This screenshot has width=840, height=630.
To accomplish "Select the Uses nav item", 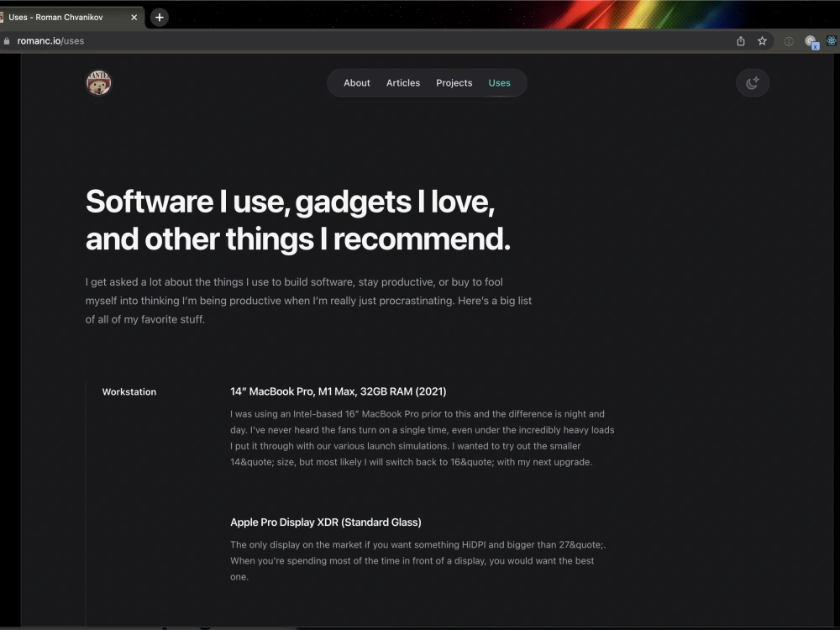I will (x=499, y=83).
